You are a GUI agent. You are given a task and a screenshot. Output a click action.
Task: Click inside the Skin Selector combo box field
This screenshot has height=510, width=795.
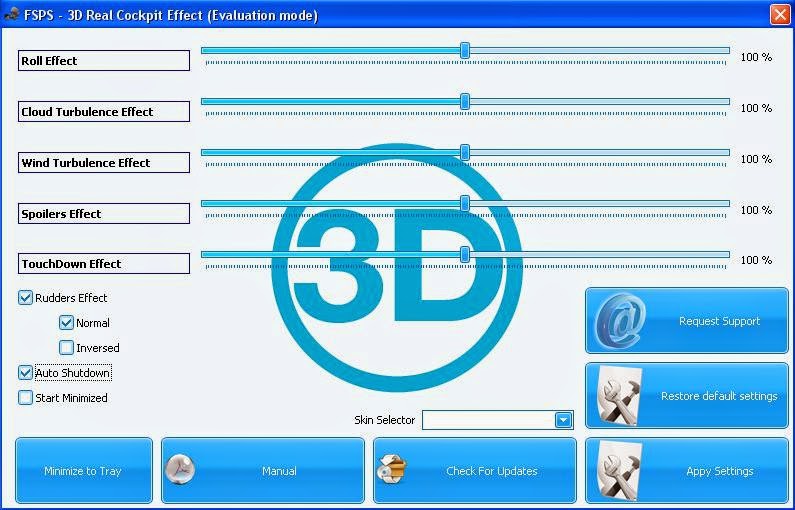click(x=497, y=420)
